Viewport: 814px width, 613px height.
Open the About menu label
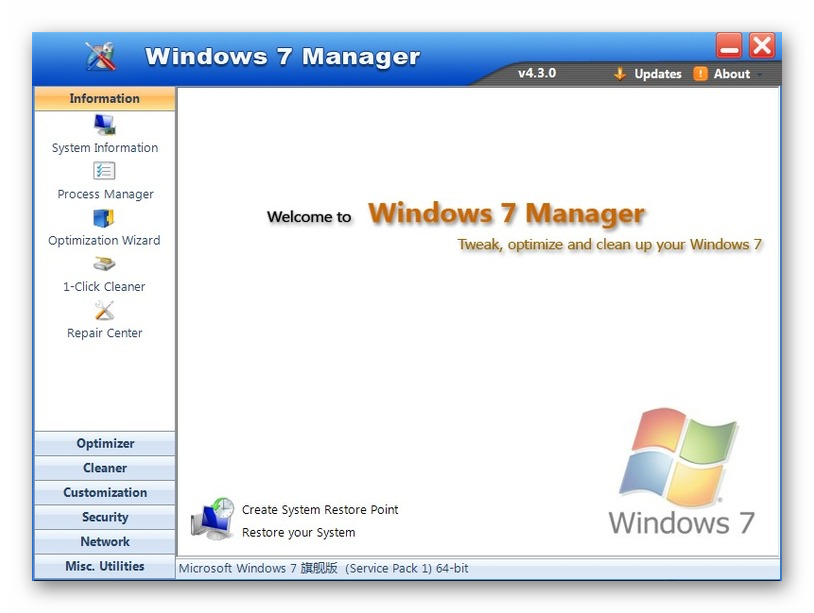tap(731, 74)
